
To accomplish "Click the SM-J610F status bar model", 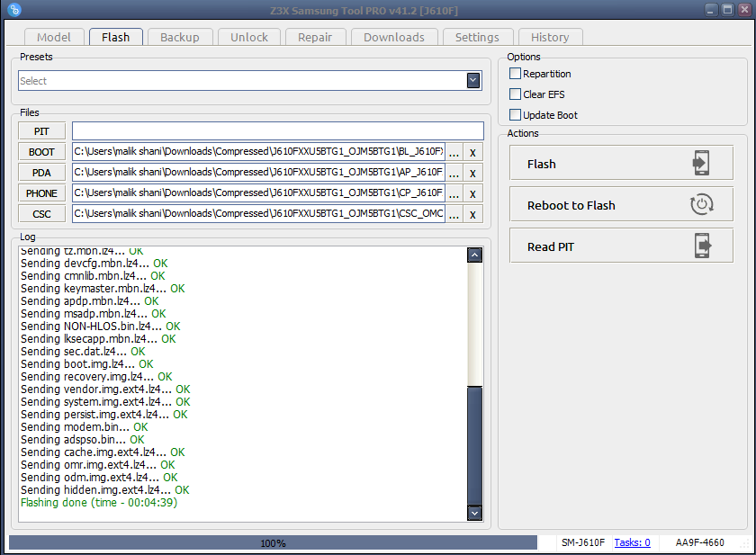I will tap(583, 542).
